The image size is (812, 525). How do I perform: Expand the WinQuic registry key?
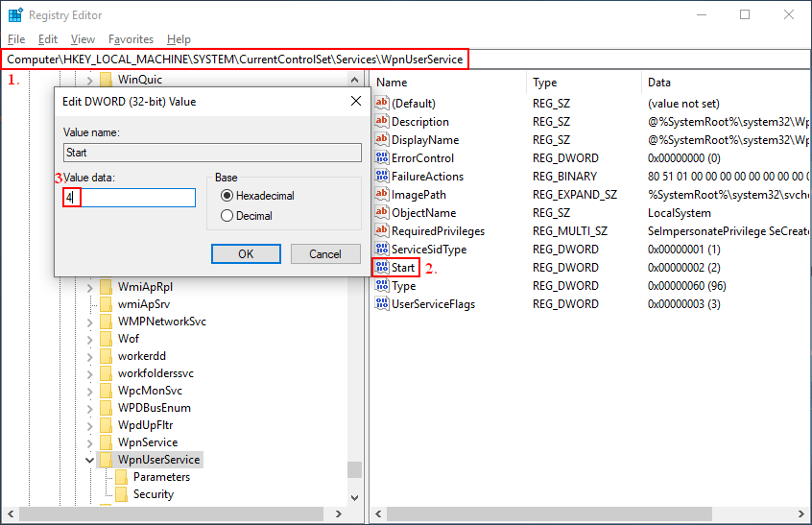coord(89,79)
